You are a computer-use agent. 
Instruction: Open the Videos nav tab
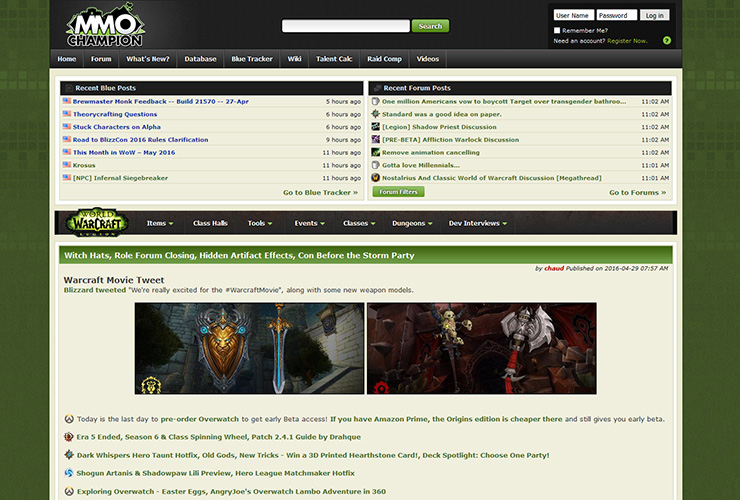click(x=428, y=59)
